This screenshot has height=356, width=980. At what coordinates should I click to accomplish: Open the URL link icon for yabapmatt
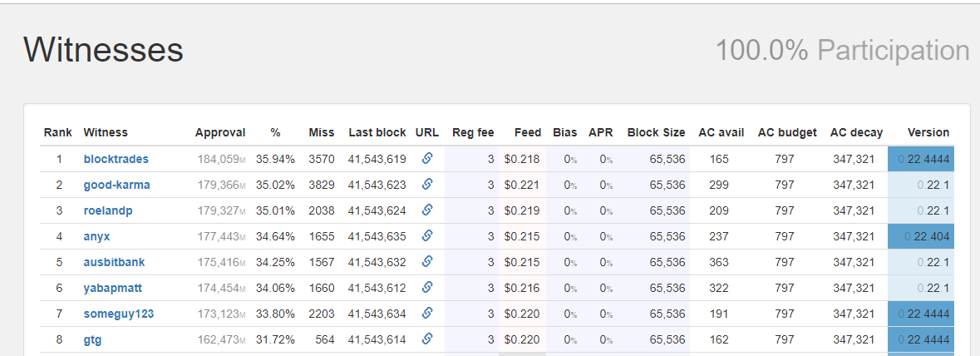click(x=427, y=287)
